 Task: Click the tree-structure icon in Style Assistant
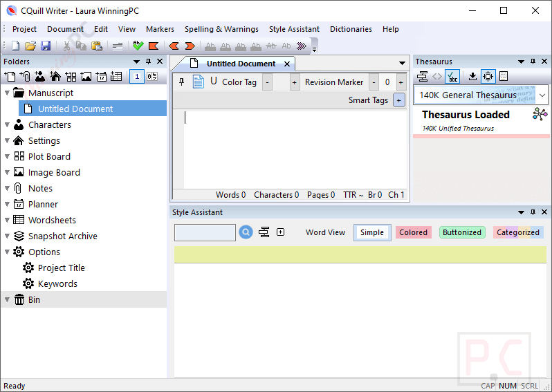[x=264, y=232]
